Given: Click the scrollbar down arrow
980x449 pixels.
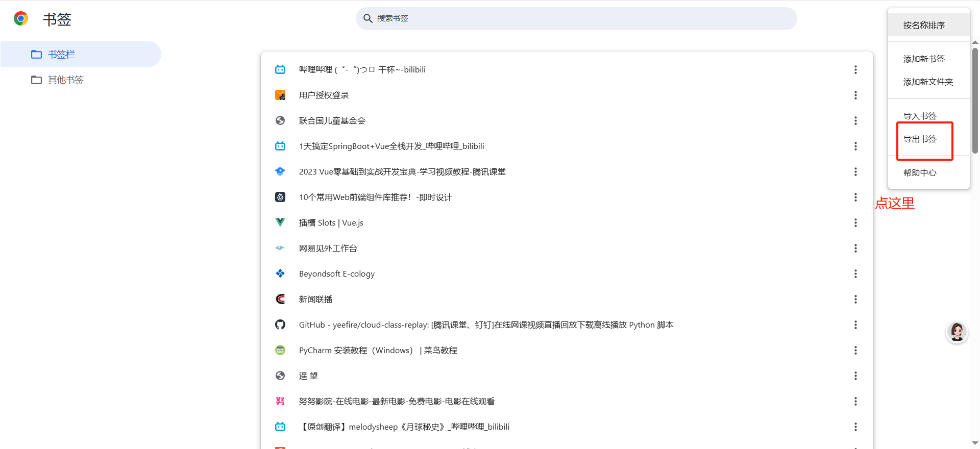Looking at the screenshot, I should click(975, 443).
